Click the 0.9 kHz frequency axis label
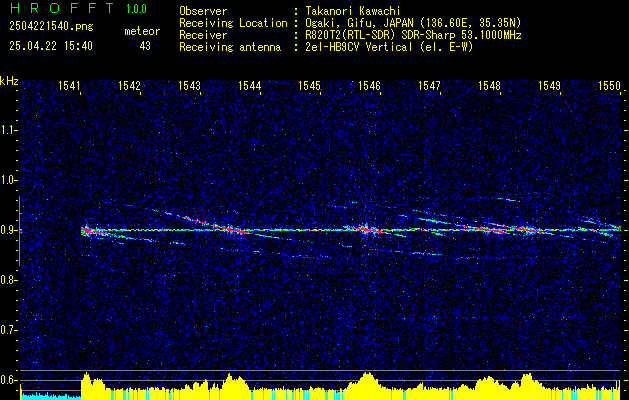The width and height of the screenshot is (629, 400). tap(8, 230)
